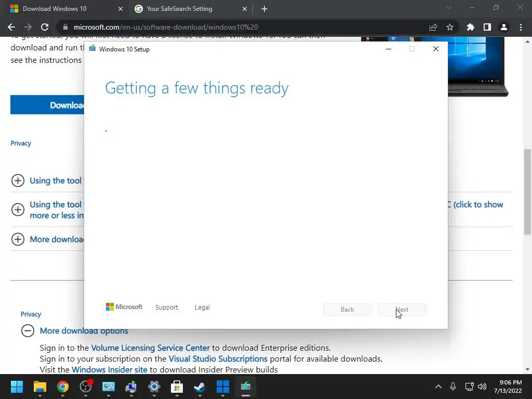Click the Windows 10 Setup title icon
This screenshot has height=399, width=532.
92,48
